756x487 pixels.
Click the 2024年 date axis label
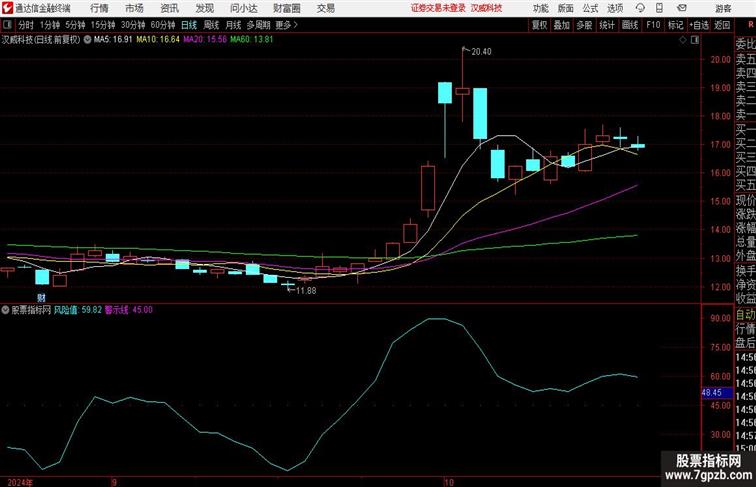click(x=20, y=482)
